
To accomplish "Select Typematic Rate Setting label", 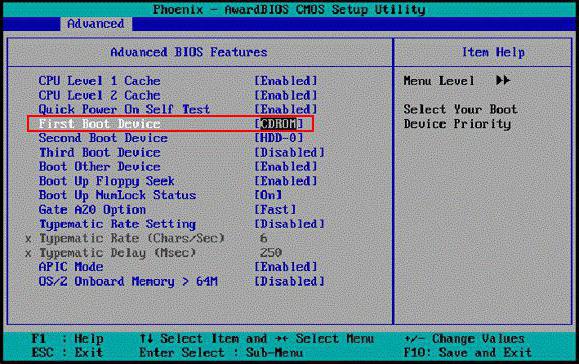I will [x=117, y=224].
